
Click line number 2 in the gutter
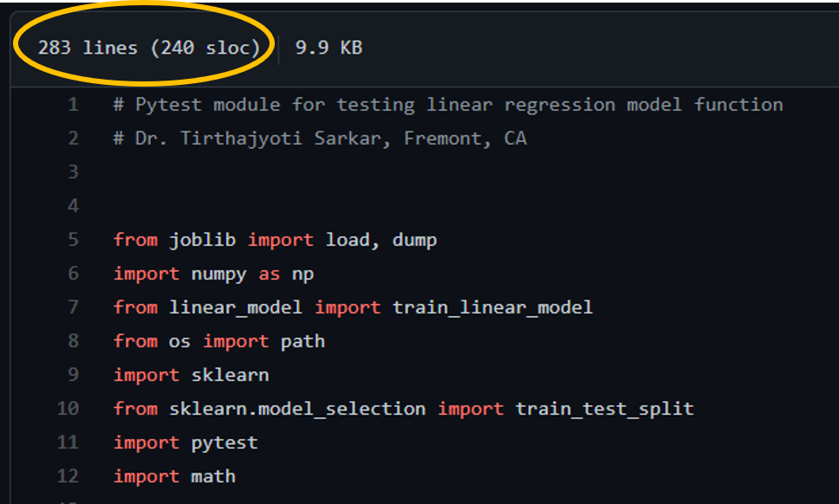pos(73,139)
